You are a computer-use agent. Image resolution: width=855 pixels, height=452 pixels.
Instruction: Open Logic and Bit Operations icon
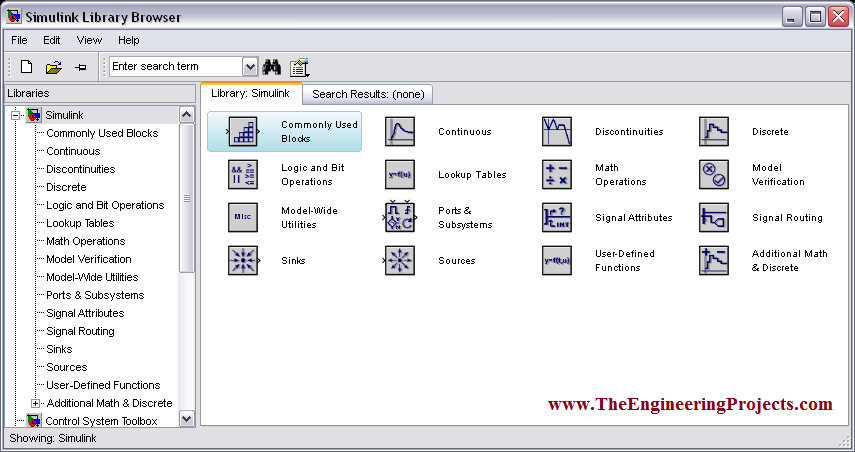243,174
